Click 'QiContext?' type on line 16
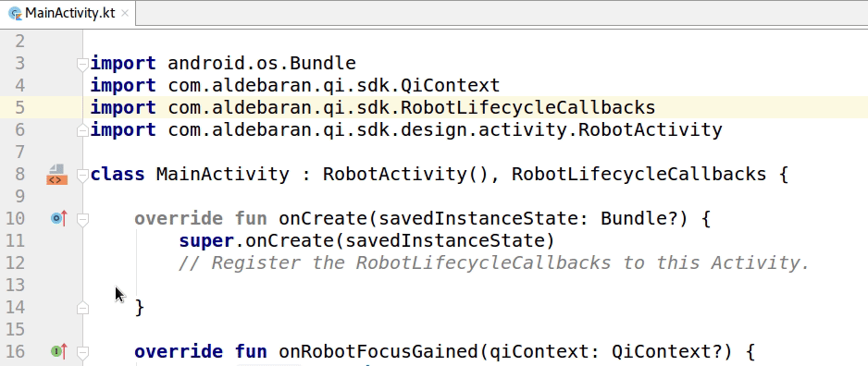Viewport: 868px width, 366px height. pos(666,351)
